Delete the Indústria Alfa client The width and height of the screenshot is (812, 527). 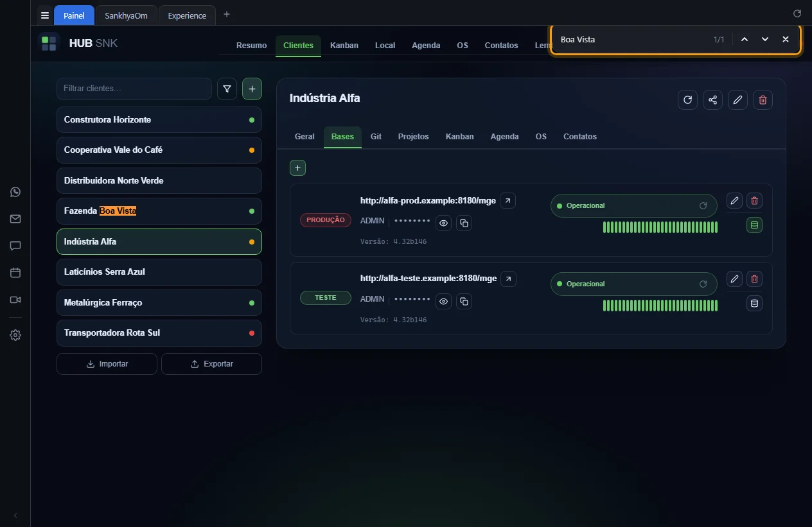point(763,99)
